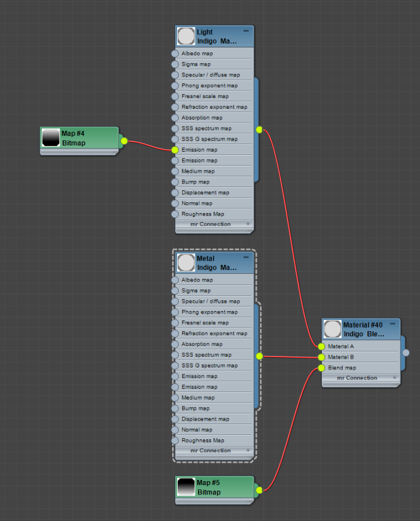The width and height of the screenshot is (420, 521).
Task: Click the Material A input socket
Action: 321,346
